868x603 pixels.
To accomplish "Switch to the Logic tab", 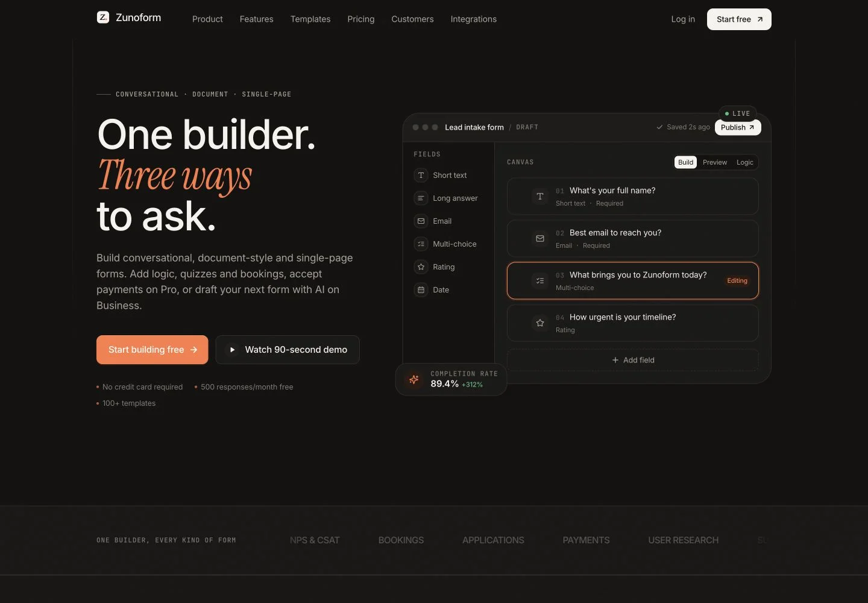I will point(745,162).
